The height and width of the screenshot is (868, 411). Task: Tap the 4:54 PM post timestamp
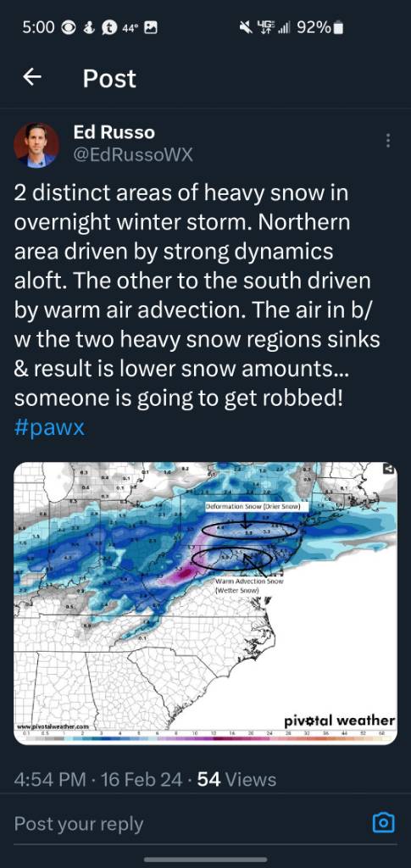[50, 780]
